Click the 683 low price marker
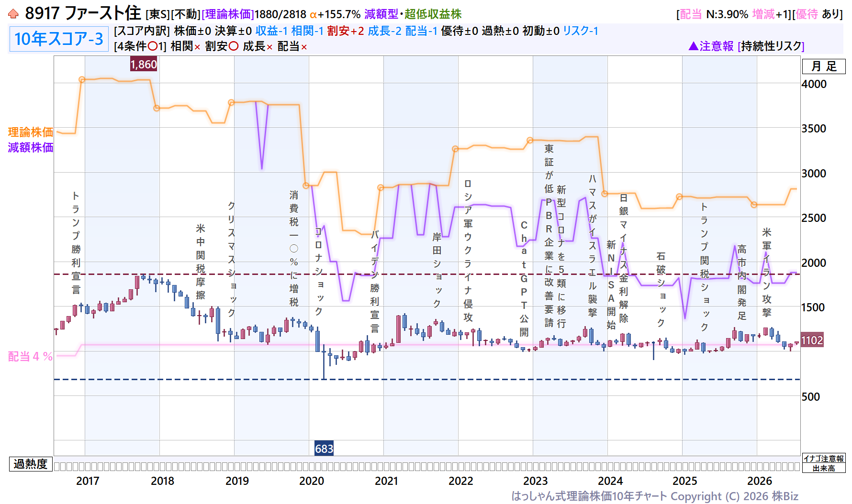Screen dimensions: 852x504 tap(324, 449)
